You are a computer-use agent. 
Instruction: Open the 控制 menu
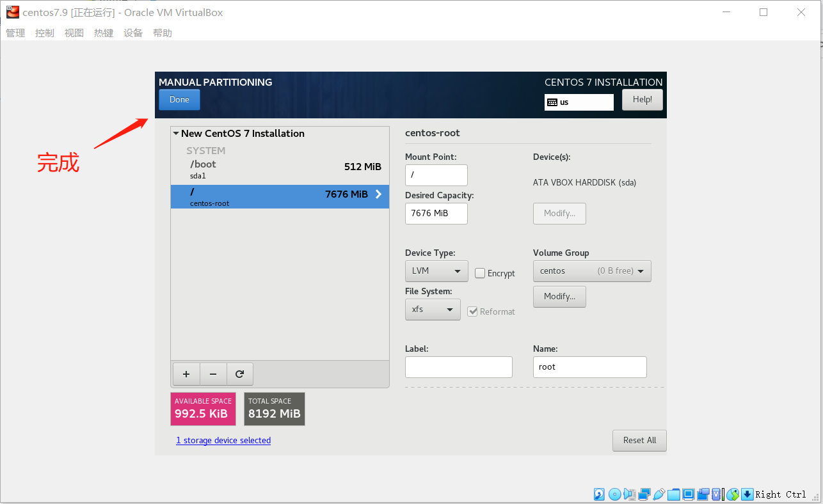(45, 33)
